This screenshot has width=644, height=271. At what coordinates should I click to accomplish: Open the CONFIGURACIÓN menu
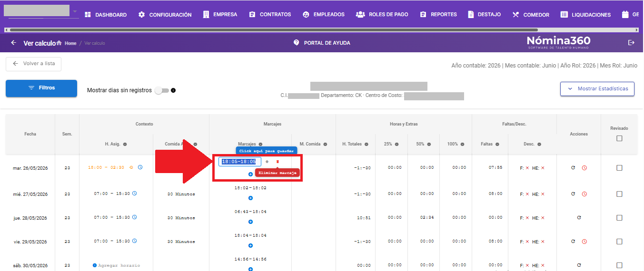click(165, 15)
